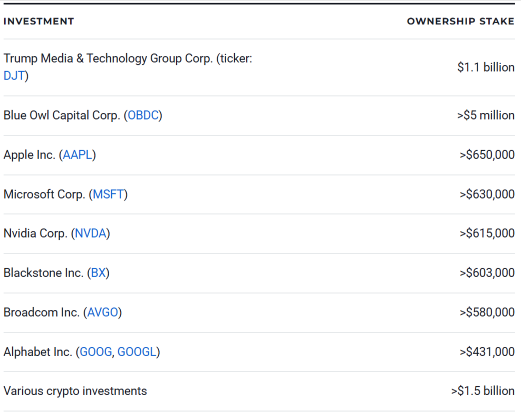Screen dimensions: 521x420
Task: Open the AVGO ticker link
Action: pos(102,312)
